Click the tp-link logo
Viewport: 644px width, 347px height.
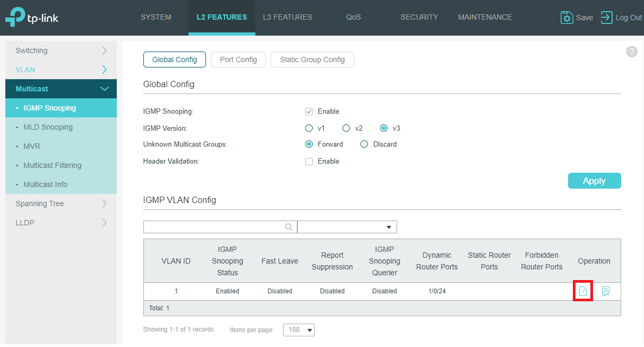click(x=32, y=18)
